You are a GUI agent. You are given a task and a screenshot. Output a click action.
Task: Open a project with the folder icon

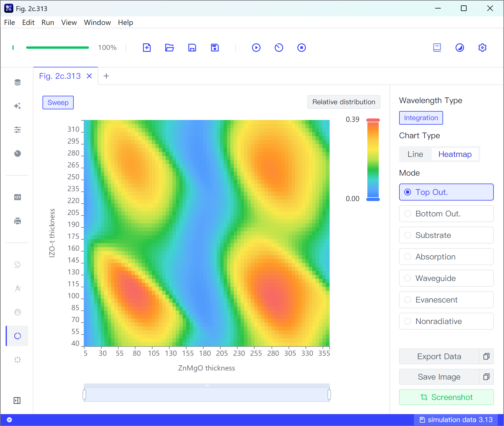click(170, 48)
